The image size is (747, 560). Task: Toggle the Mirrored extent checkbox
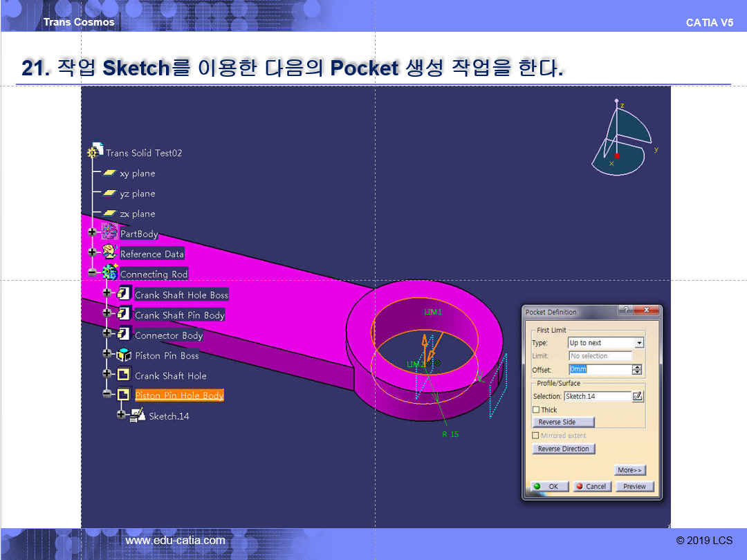pos(536,436)
